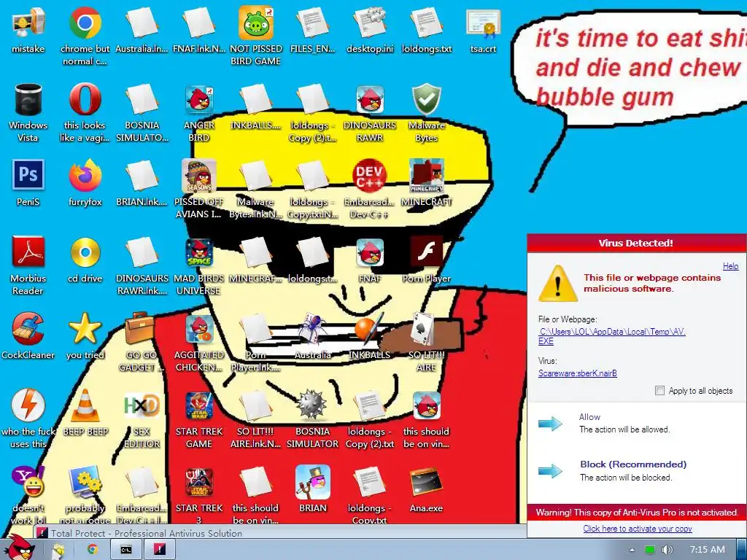
Task: Open the 'cd drive' disc icon
Action: pos(85,252)
